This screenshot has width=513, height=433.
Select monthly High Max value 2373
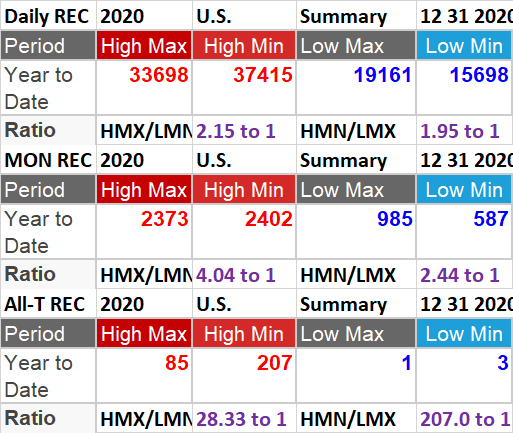[x=144, y=231]
